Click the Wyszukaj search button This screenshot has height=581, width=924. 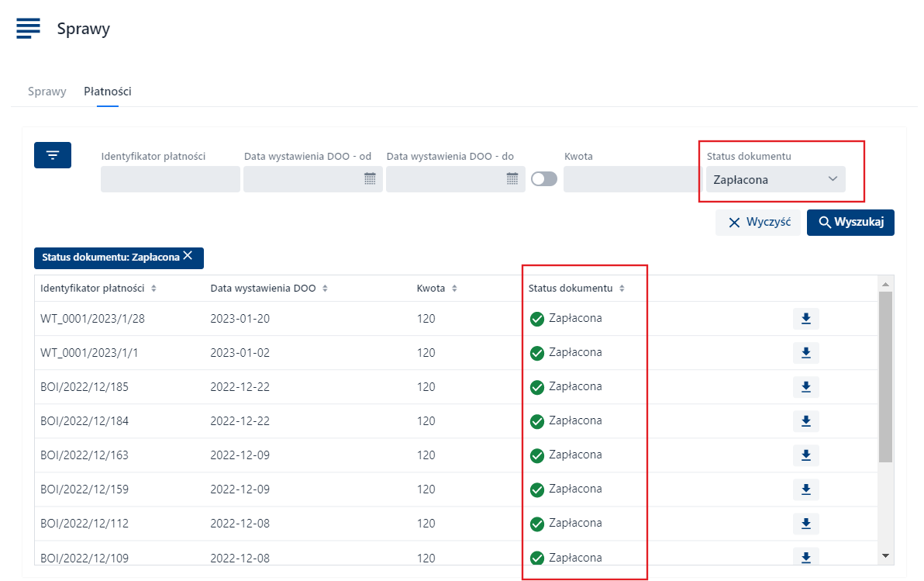click(850, 223)
